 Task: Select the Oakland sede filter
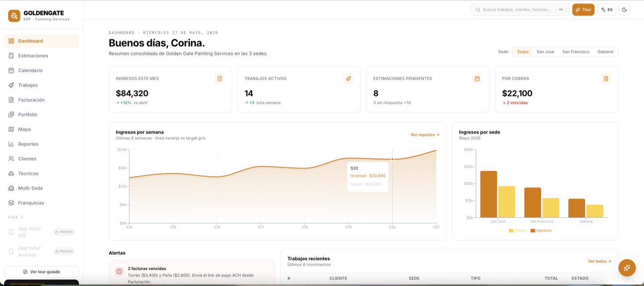(605, 52)
